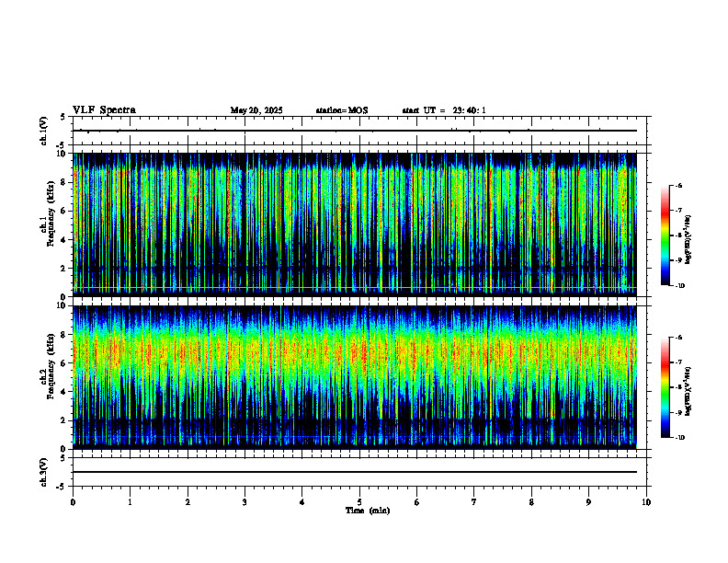Image resolution: width=728 pixels, height=563 pixels.
Task: Click the ch.3(V) waveform trace panel
Action: (359, 472)
